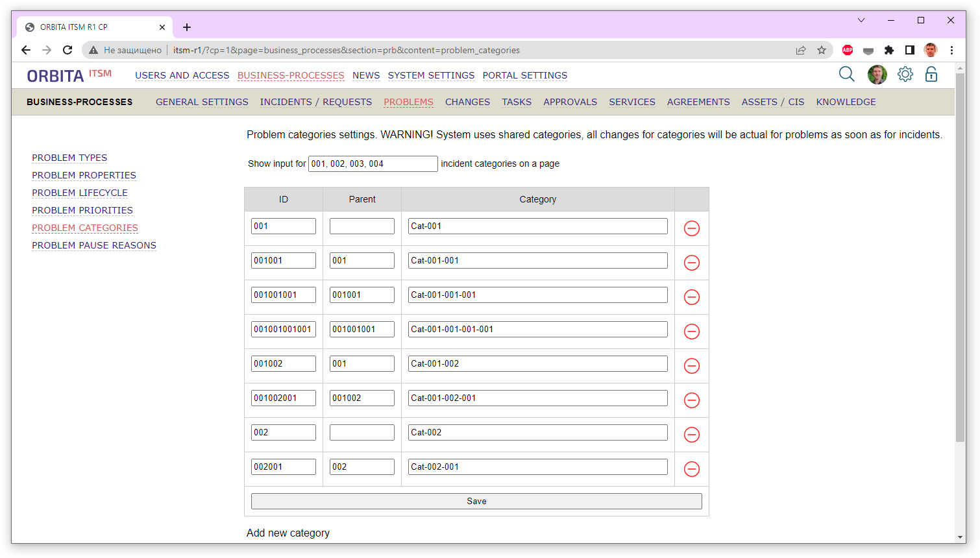Click the AdBlock Plus extension icon
Screen dimensions: 980x558
pos(847,50)
